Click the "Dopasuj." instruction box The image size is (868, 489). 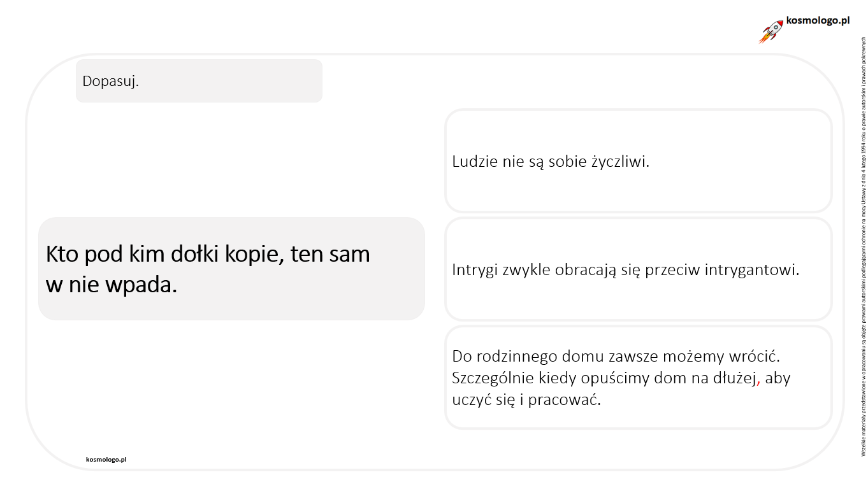click(x=199, y=81)
